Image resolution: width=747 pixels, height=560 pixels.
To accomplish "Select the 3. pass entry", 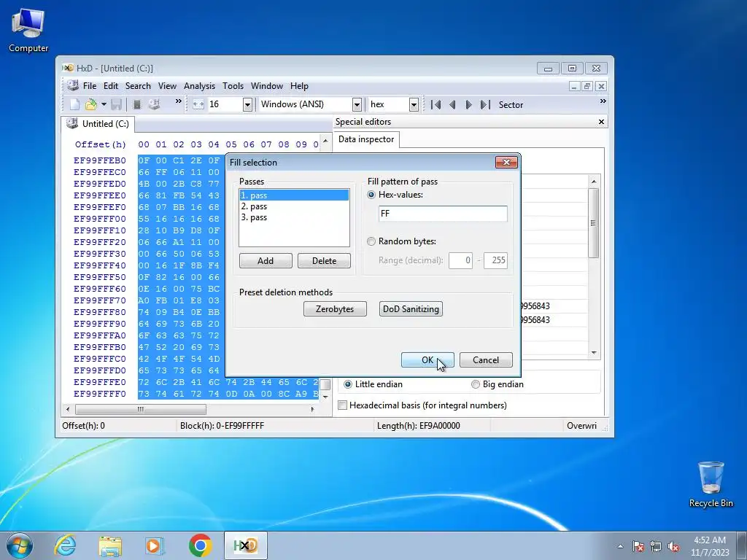I will click(x=294, y=217).
